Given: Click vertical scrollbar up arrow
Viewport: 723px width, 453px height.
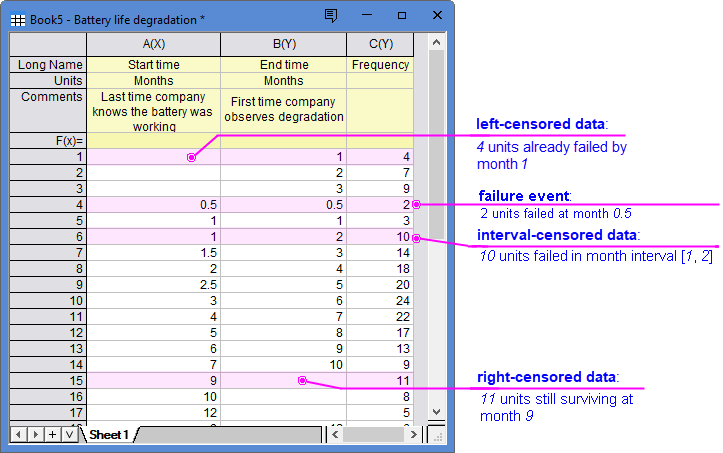Looking at the screenshot, I should (x=437, y=42).
